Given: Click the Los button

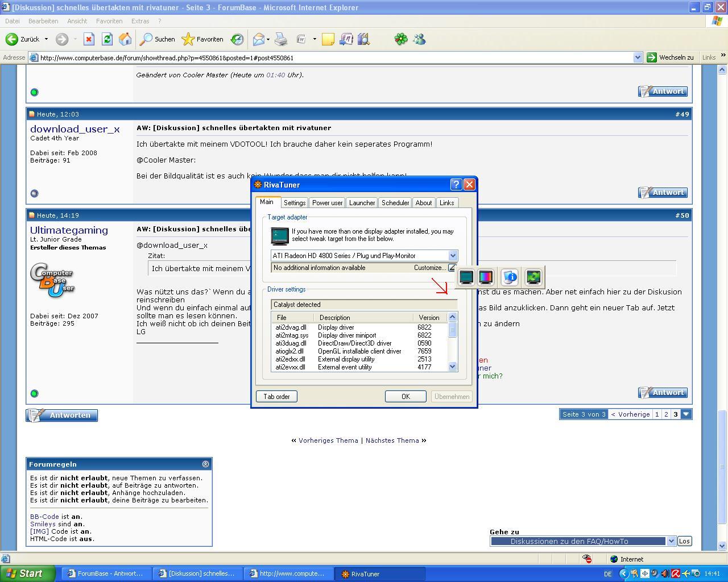Looking at the screenshot, I should tap(684, 541).
